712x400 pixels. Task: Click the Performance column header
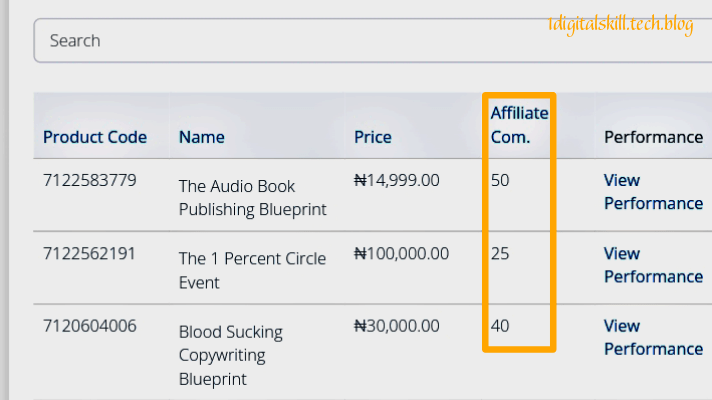pos(653,137)
